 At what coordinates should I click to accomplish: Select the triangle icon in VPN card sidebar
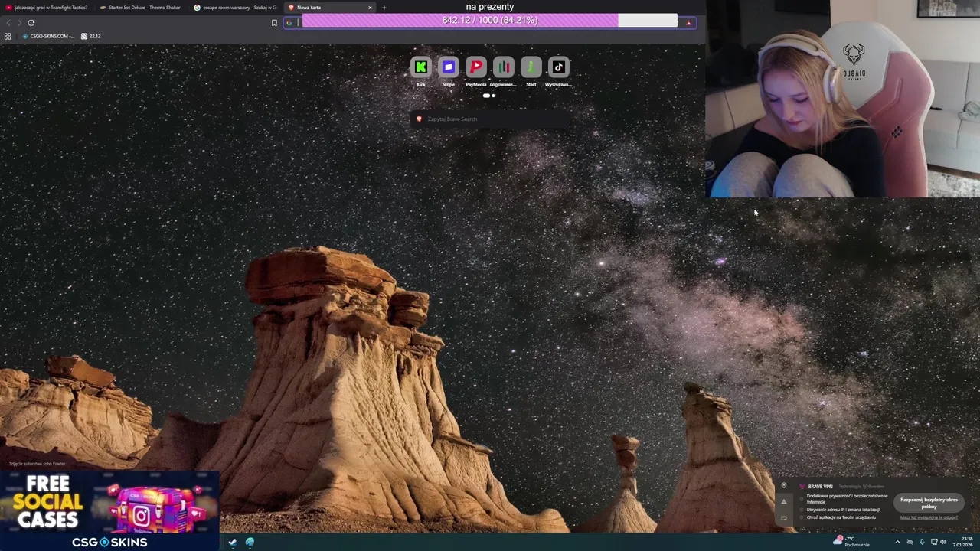pyautogui.click(x=783, y=502)
